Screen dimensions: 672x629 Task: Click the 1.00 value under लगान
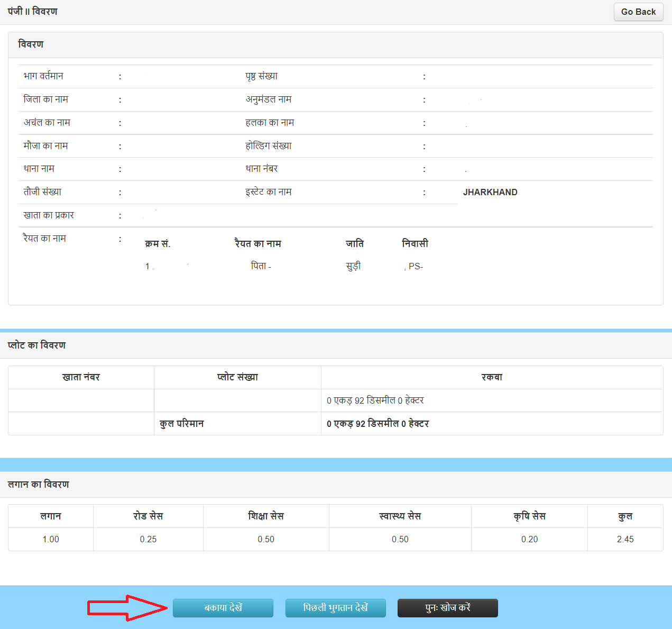(x=51, y=539)
